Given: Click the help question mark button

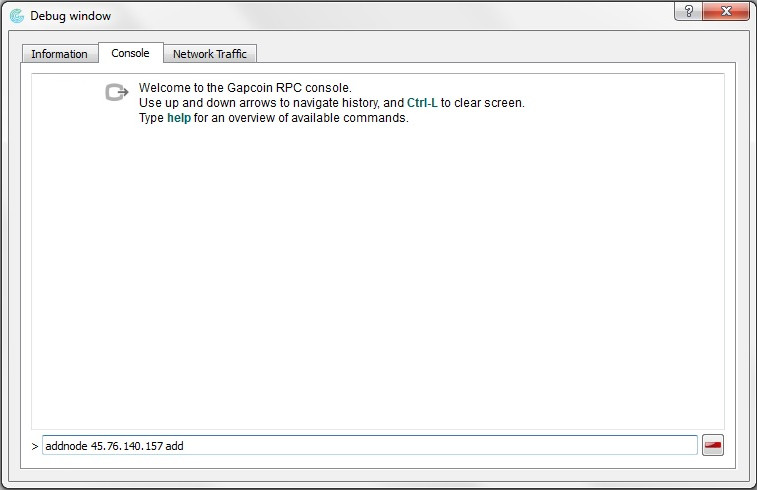Looking at the screenshot, I should [x=688, y=11].
